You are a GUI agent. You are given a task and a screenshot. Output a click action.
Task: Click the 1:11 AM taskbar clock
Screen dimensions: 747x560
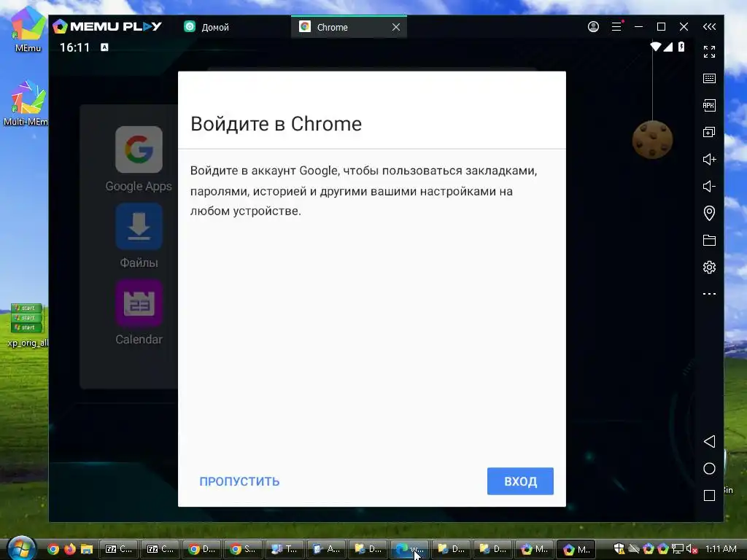click(721, 549)
